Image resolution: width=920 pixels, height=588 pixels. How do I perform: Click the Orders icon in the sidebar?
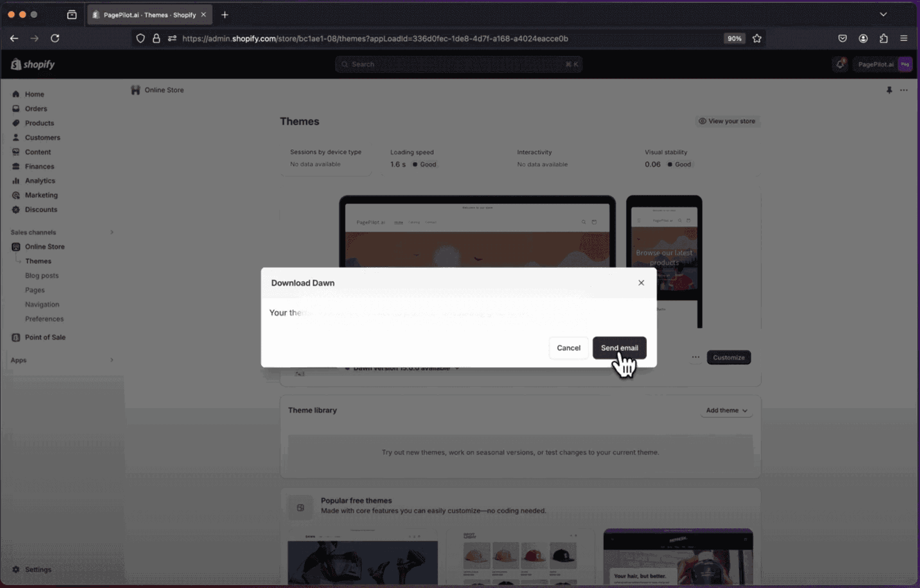click(16, 108)
